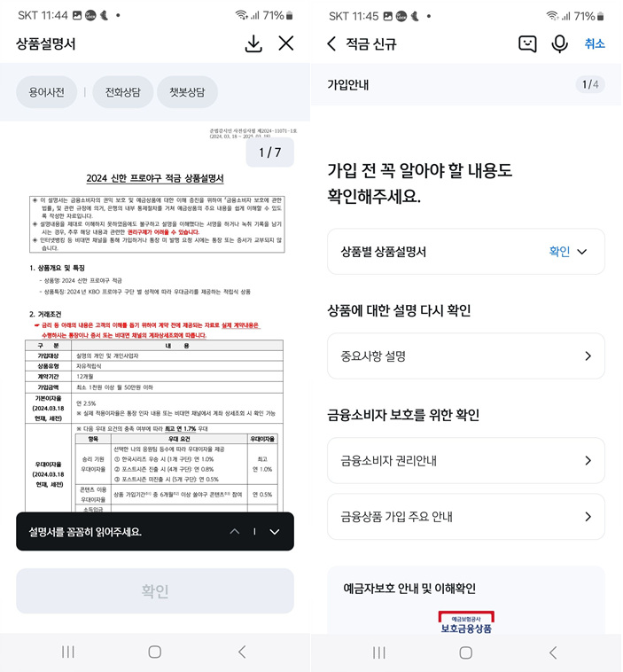Viewport: 623px width, 672px height.
Task: Open 금융상품 가입 주요 안내 row
Action: (x=466, y=517)
